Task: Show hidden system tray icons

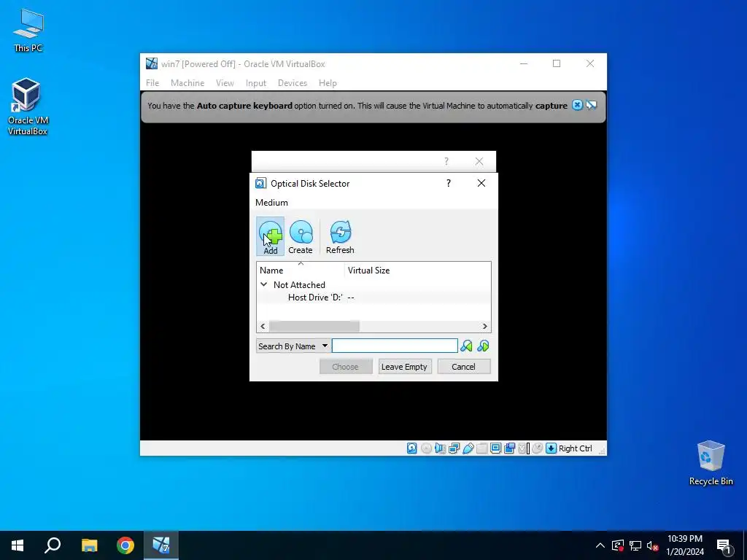Action: (x=600, y=545)
